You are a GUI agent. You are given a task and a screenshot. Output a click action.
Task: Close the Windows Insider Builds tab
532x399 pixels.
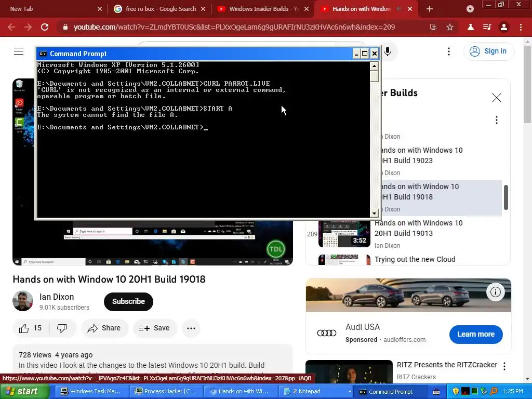tap(307, 9)
